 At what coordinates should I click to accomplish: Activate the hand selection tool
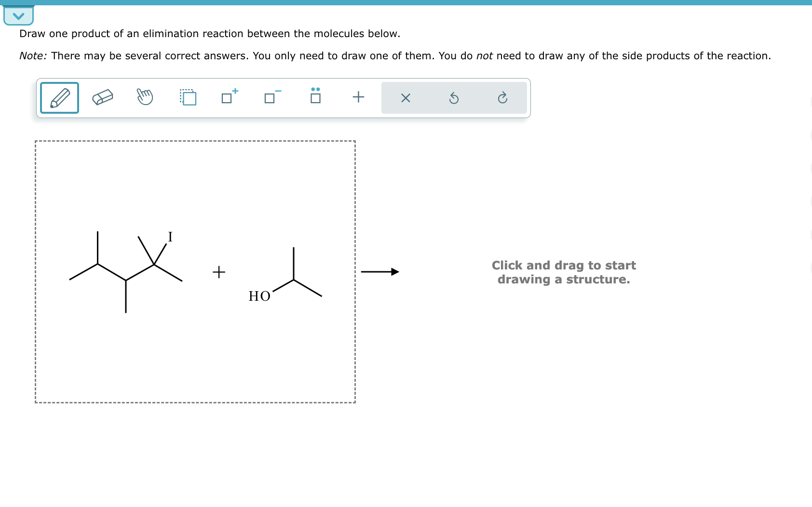pyautogui.click(x=144, y=98)
